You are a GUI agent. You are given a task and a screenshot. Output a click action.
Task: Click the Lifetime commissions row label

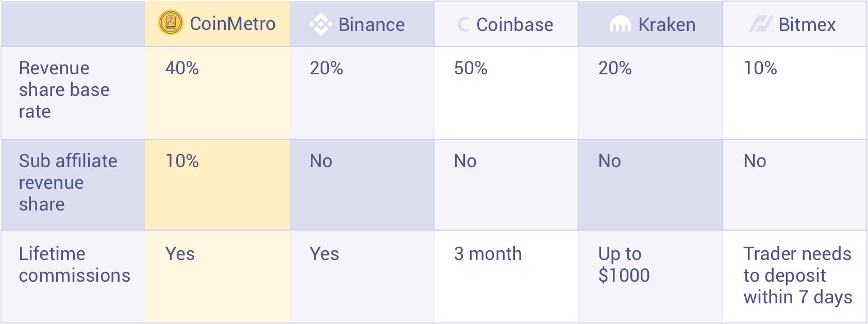pyautogui.click(x=74, y=265)
